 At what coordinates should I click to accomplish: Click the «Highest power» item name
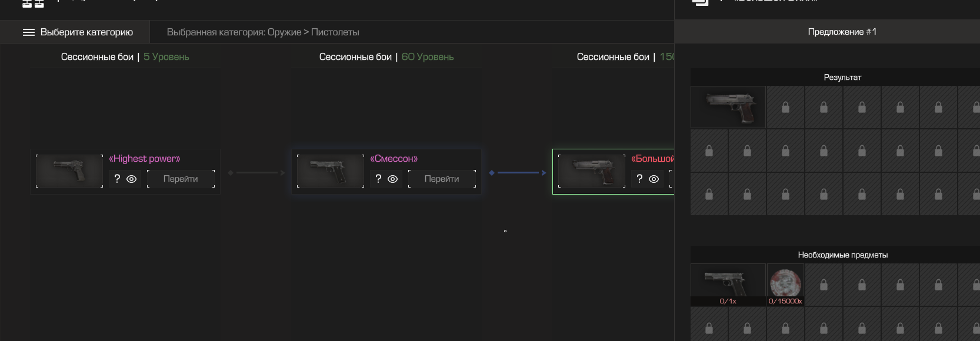(145, 159)
